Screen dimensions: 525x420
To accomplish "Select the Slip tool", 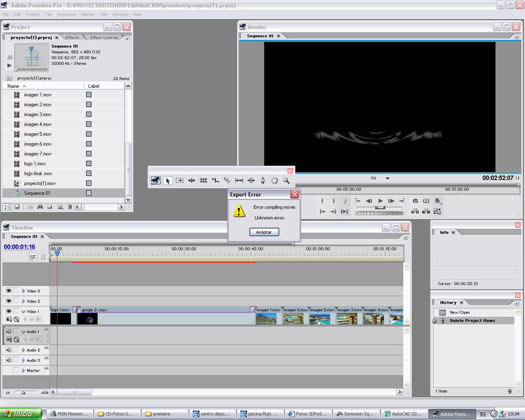I will [x=239, y=180].
